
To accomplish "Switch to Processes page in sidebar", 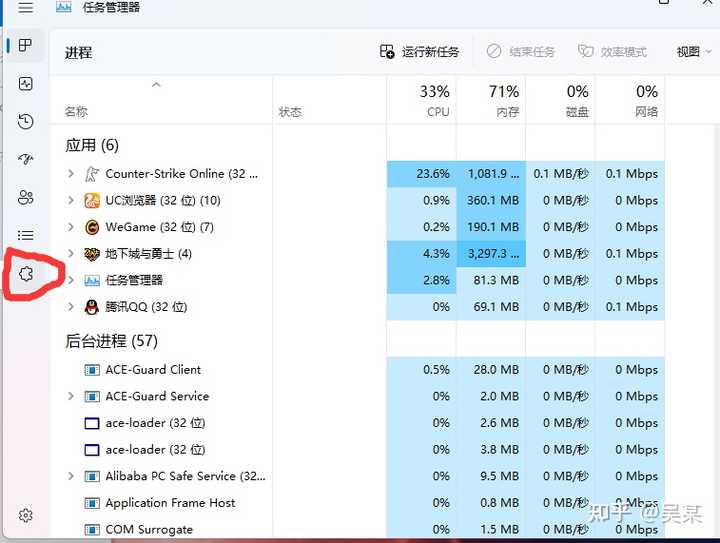I will pos(25,45).
